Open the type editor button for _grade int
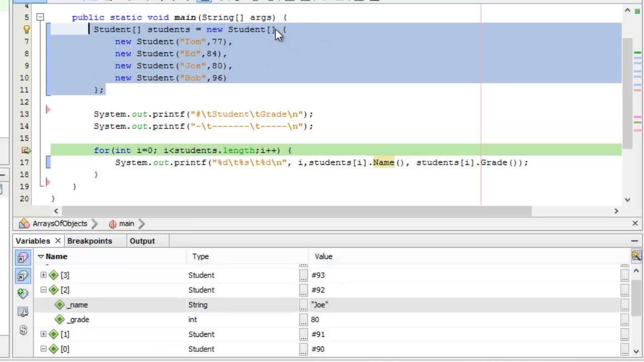644x362 pixels. [303, 319]
